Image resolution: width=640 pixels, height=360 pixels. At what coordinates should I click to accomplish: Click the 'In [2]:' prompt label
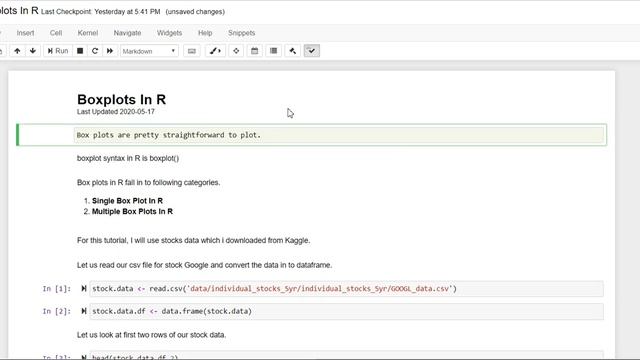57,311
